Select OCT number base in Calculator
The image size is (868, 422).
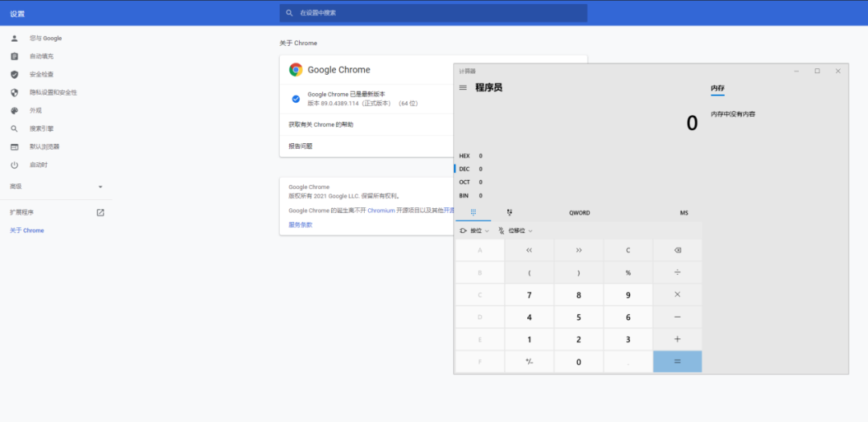470,182
